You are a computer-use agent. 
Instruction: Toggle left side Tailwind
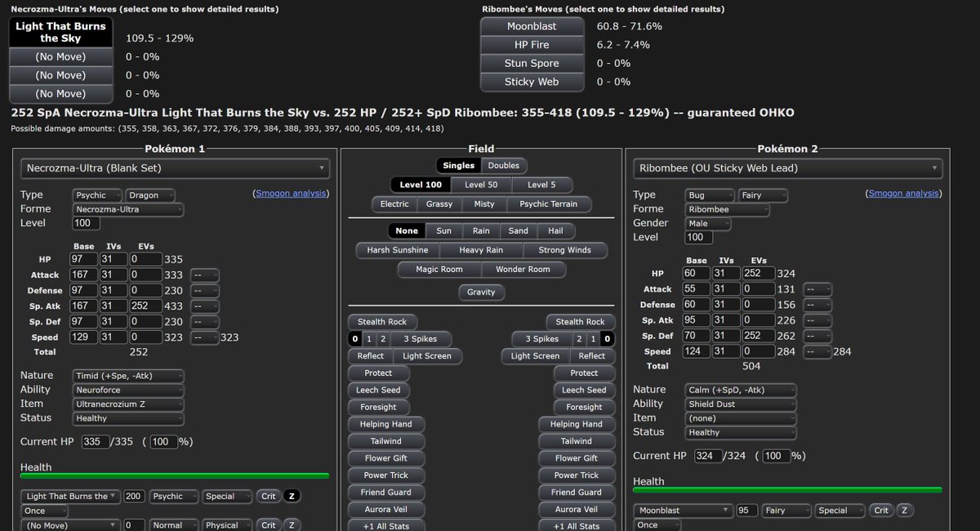click(x=385, y=441)
